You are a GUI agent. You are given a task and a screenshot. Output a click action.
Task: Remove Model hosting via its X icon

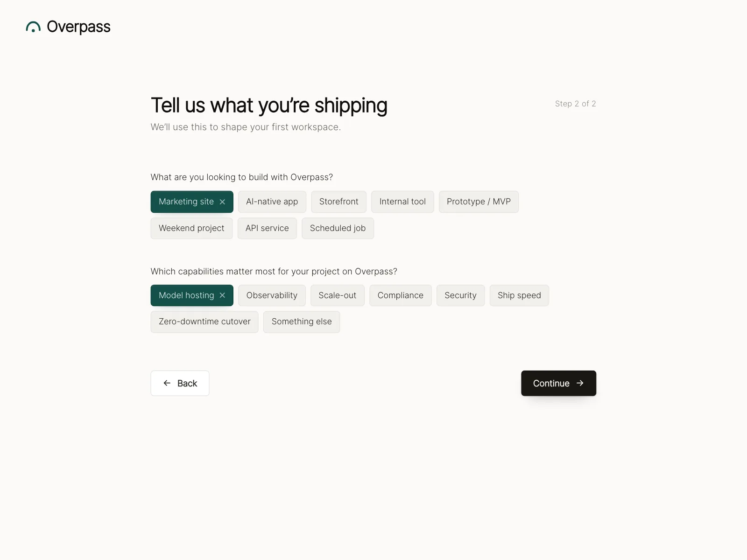[x=222, y=295]
